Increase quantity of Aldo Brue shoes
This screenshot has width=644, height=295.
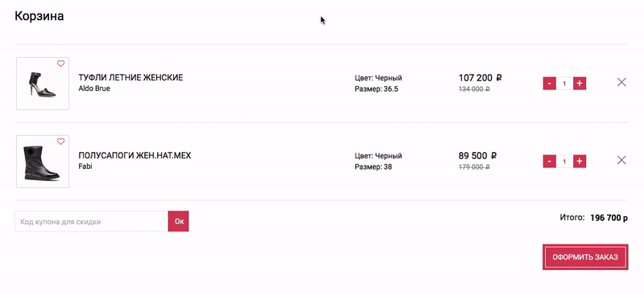click(x=580, y=84)
